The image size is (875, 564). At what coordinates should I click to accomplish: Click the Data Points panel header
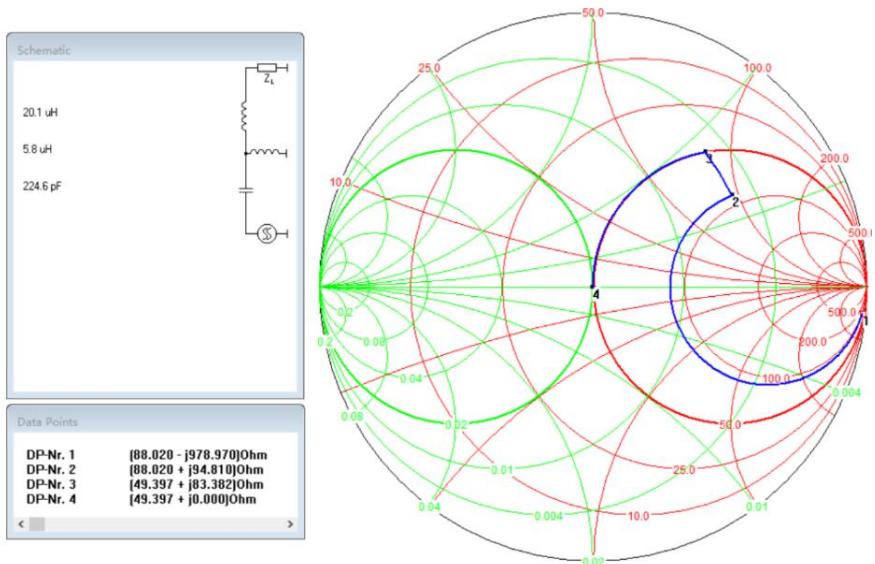[x=45, y=421]
